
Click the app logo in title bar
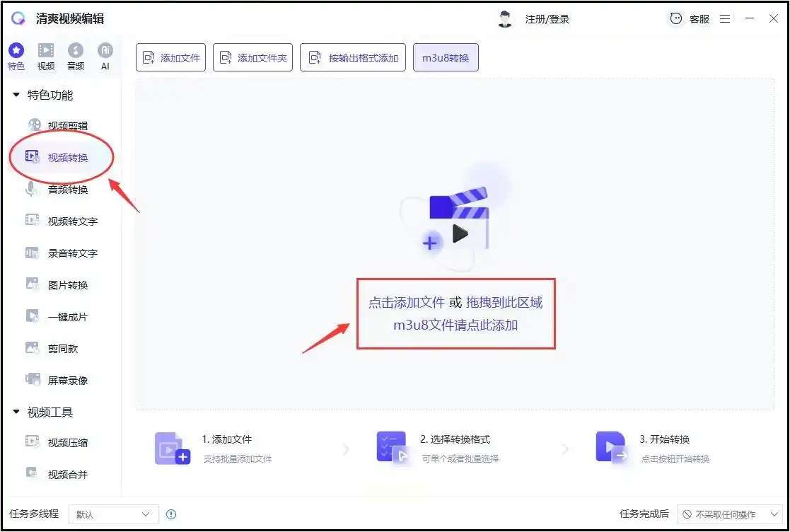(x=18, y=18)
